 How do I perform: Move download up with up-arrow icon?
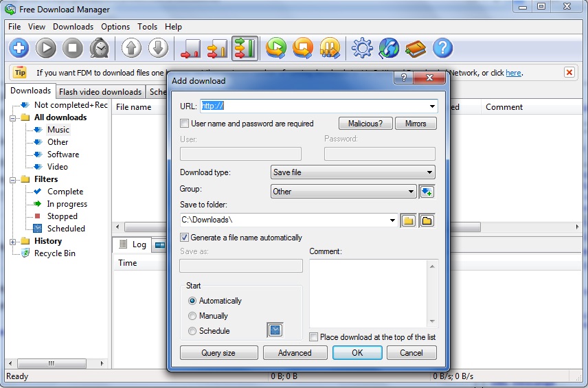(131, 48)
